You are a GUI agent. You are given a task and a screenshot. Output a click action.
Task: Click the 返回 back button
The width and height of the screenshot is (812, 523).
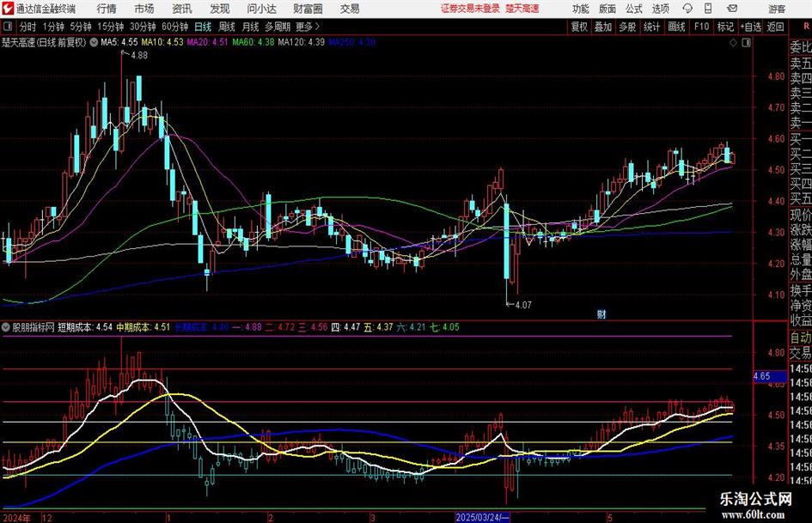tap(775, 27)
